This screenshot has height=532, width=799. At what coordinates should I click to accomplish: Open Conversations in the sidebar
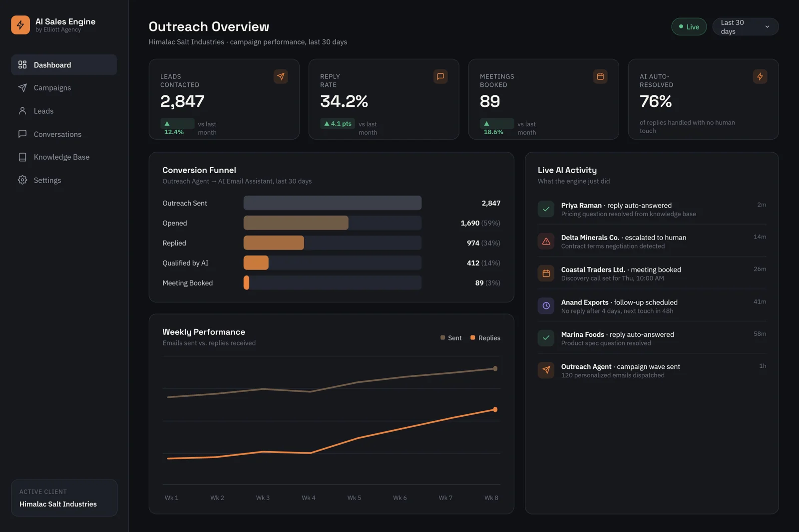click(x=64, y=134)
